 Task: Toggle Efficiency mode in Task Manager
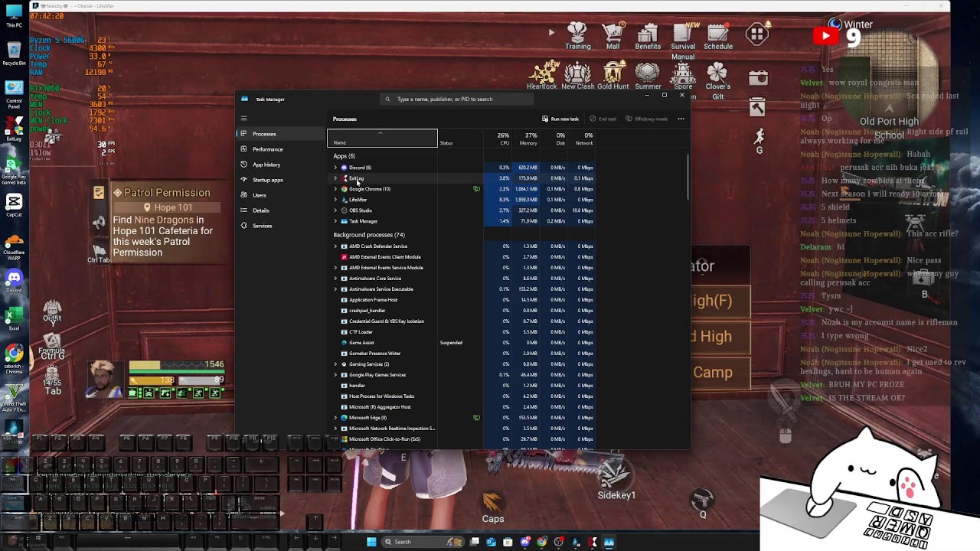pos(647,119)
